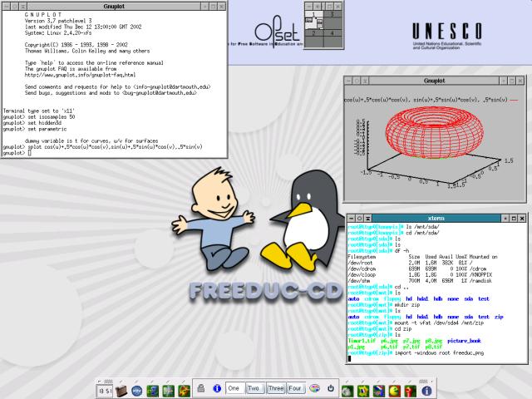
Task: Switch to workspace Three in panel pager
Action: pos(276,388)
